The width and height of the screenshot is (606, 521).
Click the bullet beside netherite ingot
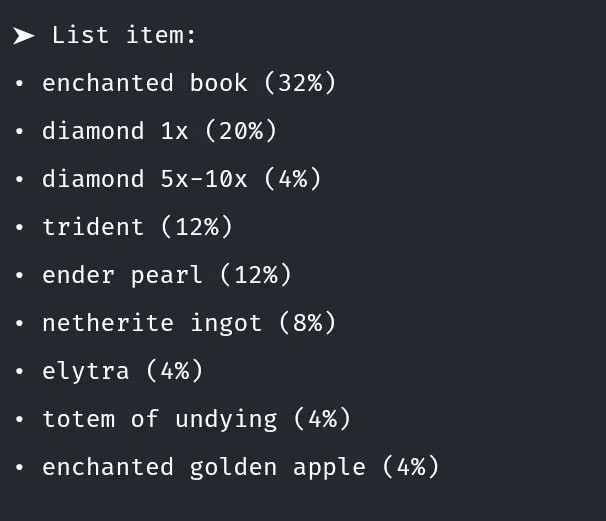pyautogui.click(x=19, y=324)
